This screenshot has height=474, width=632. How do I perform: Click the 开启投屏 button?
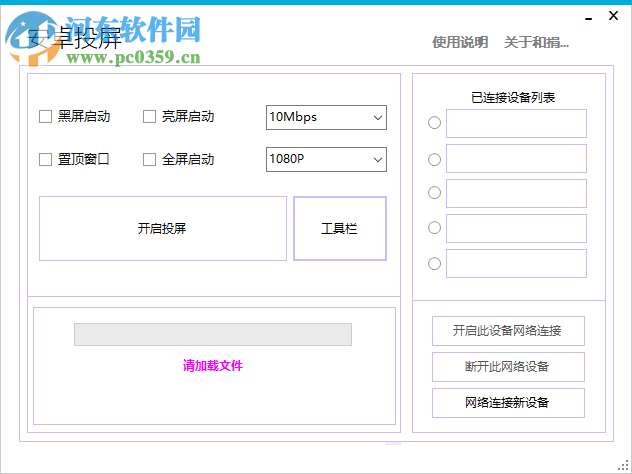point(163,229)
